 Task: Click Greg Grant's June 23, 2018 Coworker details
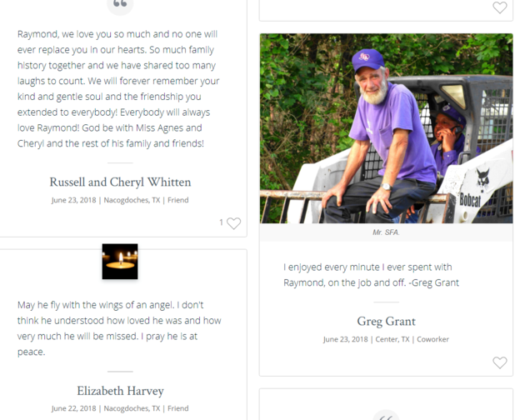click(386, 339)
